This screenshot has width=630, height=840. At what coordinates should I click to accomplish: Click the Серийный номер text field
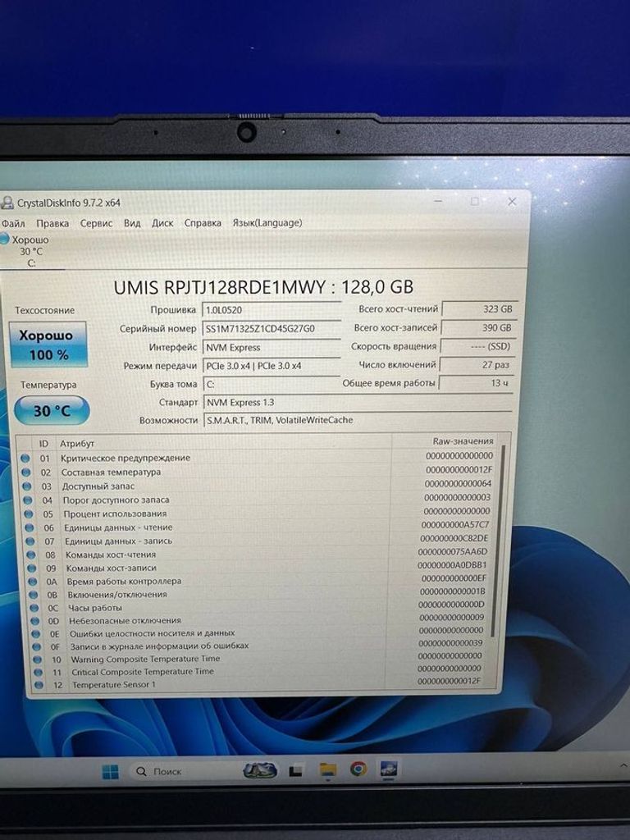(x=271, y=328)
